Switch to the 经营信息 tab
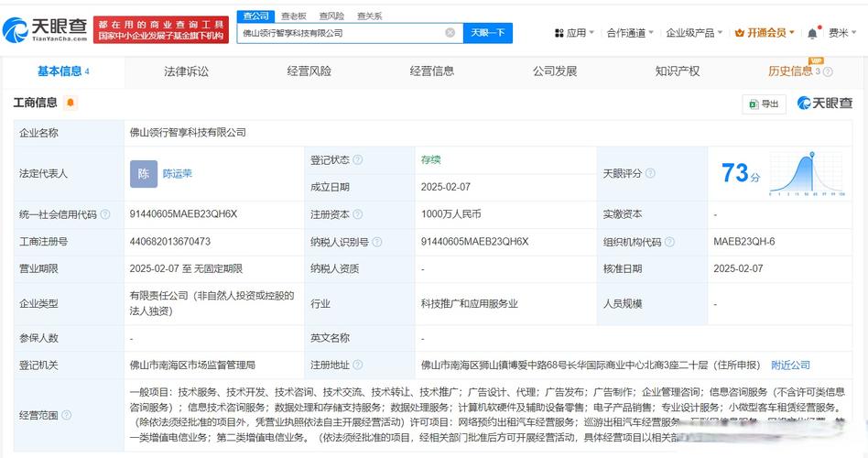 (x=432, y=71)
